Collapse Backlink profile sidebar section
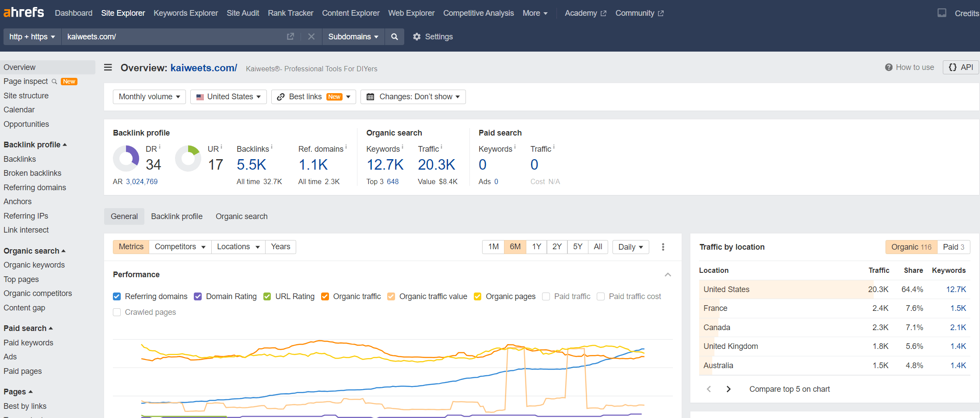Image resolution: width=980 pixels, height=418 pixels. [35, 145]
